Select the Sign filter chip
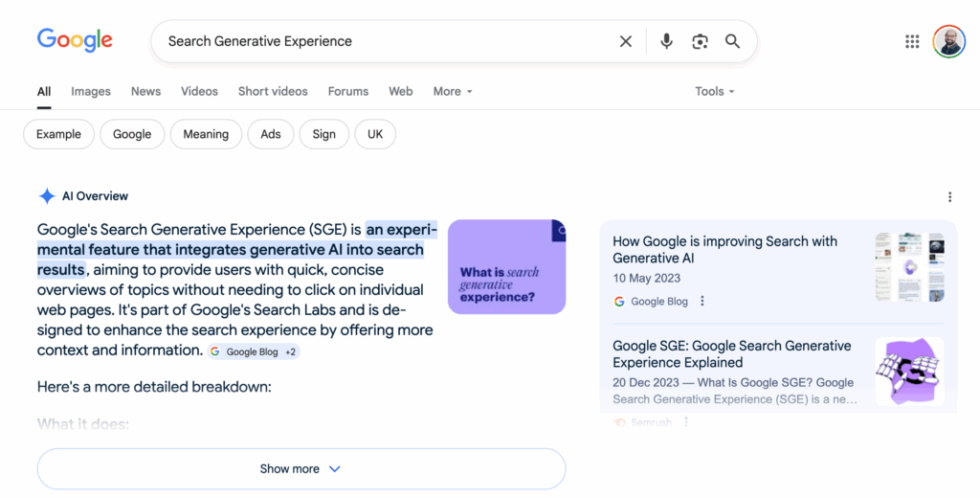The width and height of the screenshot is (980, 498). click(x=323, y=134)
